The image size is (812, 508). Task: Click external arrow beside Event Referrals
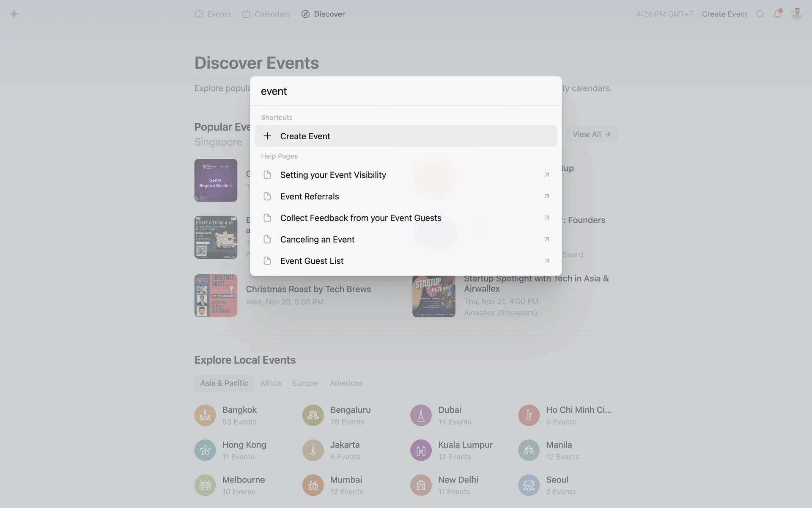(546, 196)
